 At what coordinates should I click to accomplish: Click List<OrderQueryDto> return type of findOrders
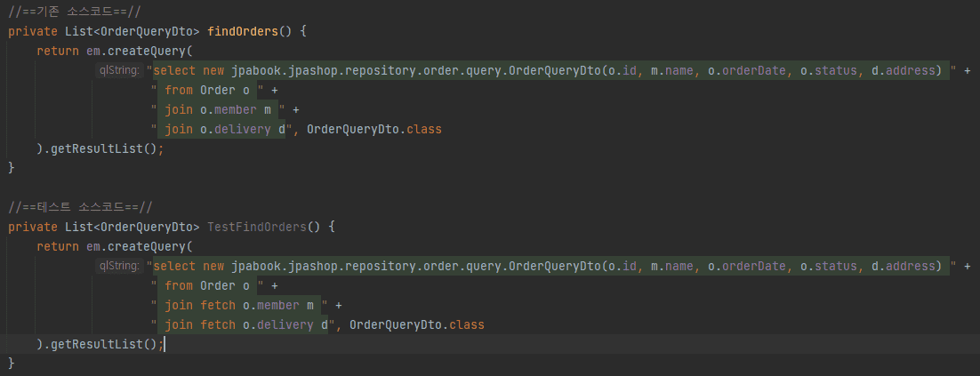[132, 31]
